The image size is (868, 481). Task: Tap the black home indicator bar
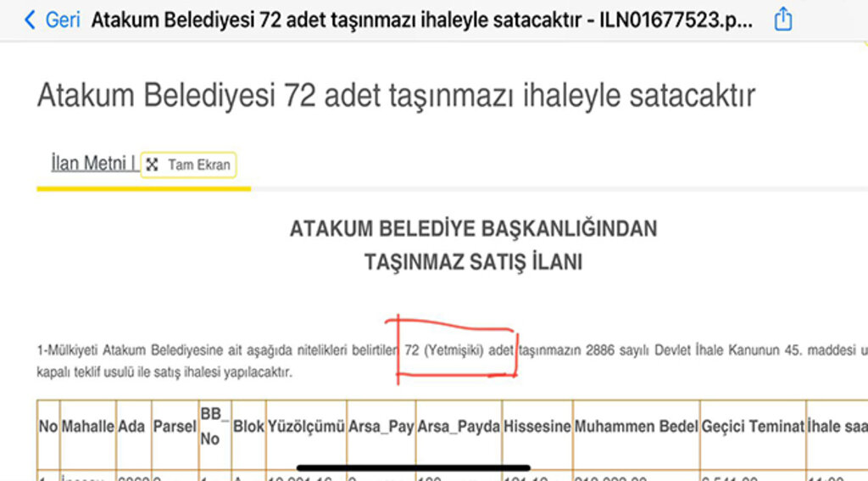[x=414, y=468]
